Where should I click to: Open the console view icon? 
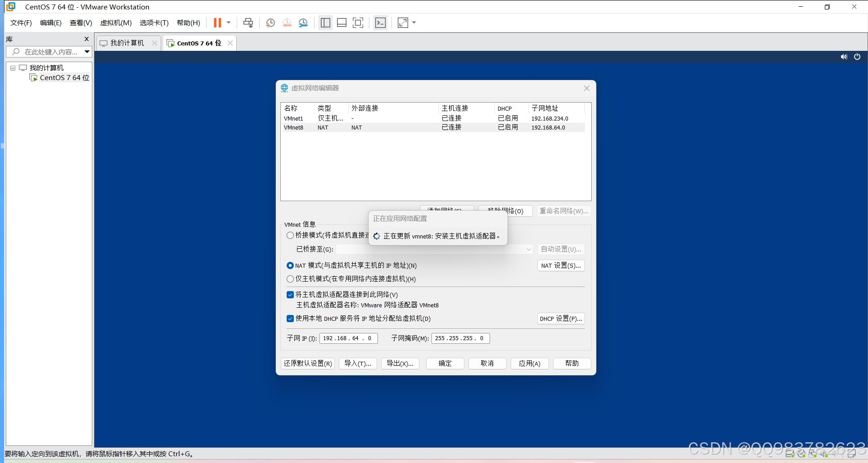click(380, 23)
